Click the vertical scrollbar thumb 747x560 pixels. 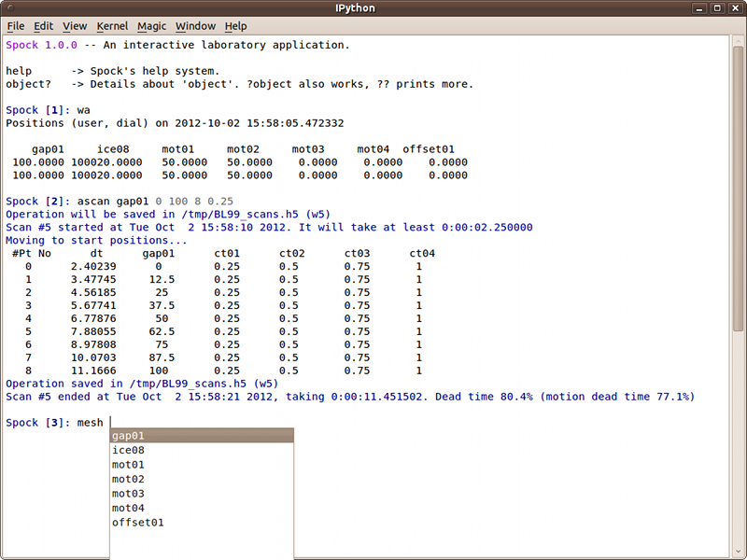738,189
